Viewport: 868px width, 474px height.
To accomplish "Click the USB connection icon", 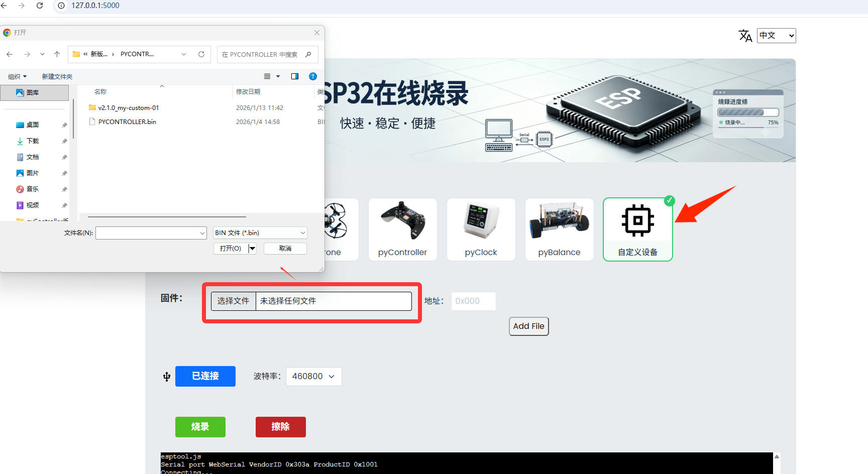I will point(167,377).
